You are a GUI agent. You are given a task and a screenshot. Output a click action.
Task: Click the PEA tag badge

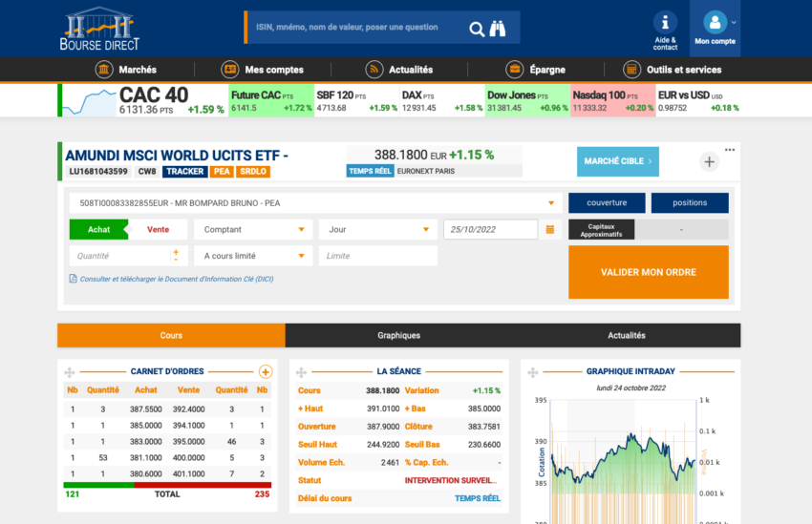(x=222, y=172)
